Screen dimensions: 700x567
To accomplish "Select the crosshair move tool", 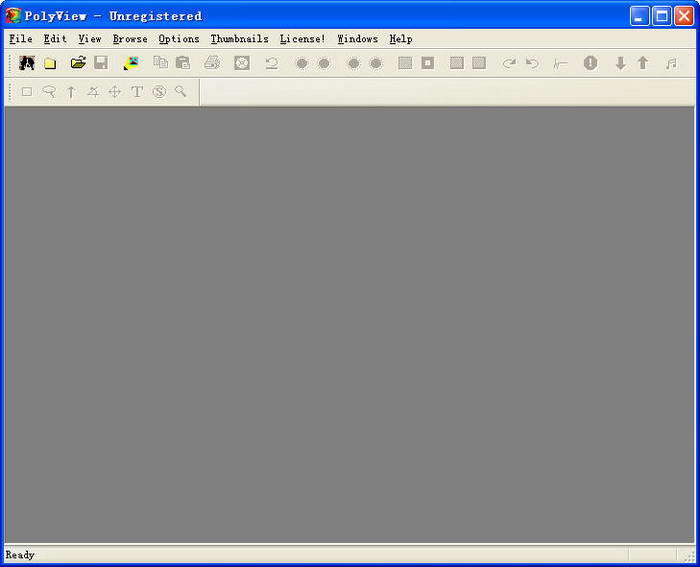I will tap(115, 92).
